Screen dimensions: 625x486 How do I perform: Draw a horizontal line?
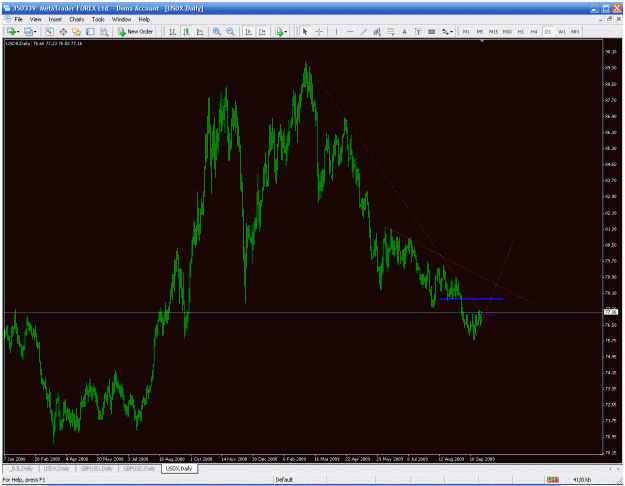click(x=350, y=31)
